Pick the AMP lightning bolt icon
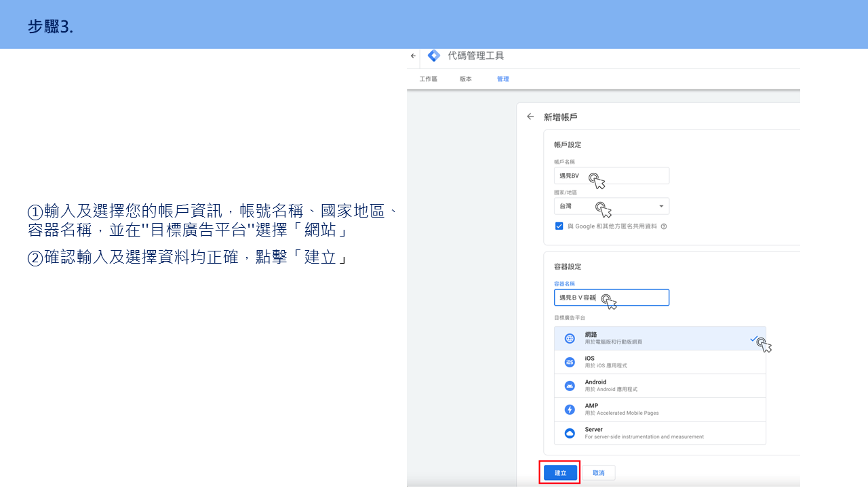Screen dimensions: 868x488 pyautogui.click(x=570, y=409)
